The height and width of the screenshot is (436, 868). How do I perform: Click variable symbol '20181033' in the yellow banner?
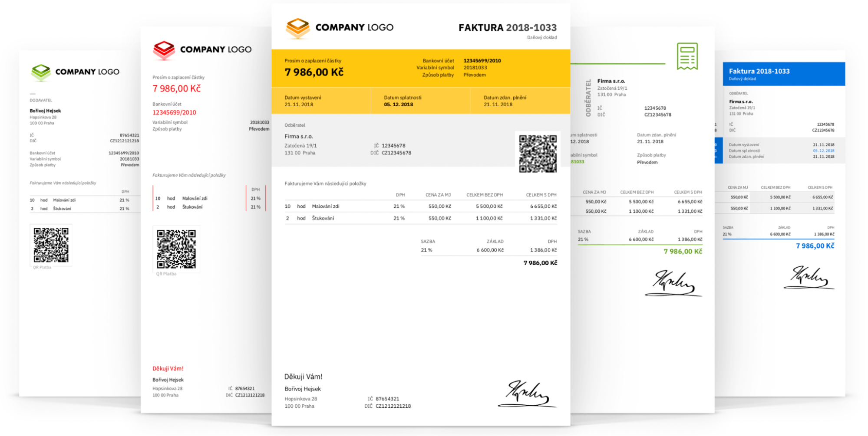tap(475, 68)
